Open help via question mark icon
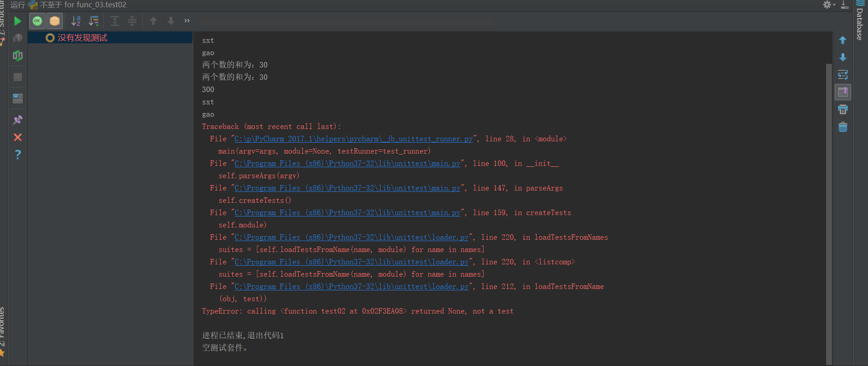Image resolution: width=868 pixels, height=366 pixels. (x=17, y=155)
